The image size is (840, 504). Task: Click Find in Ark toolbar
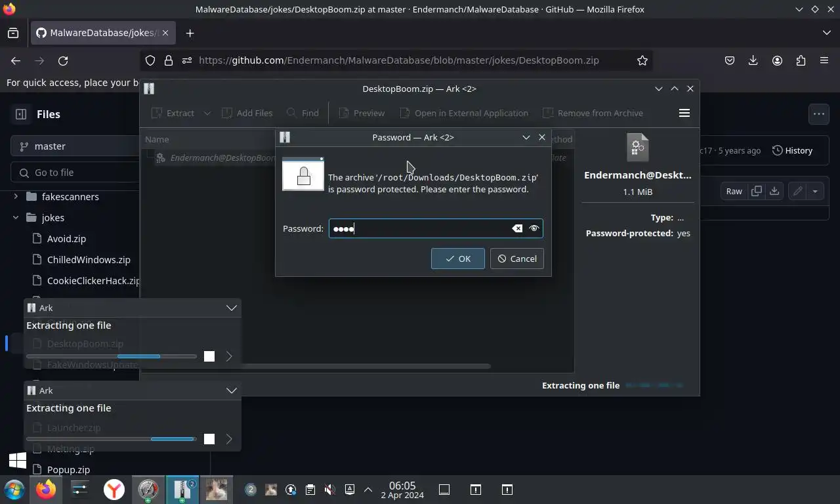point(303,113)
